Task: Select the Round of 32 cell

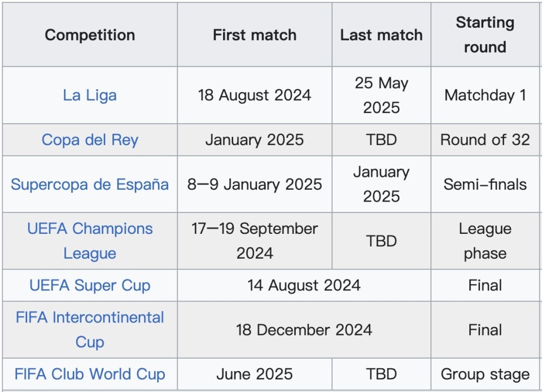Action: [485, 140]
